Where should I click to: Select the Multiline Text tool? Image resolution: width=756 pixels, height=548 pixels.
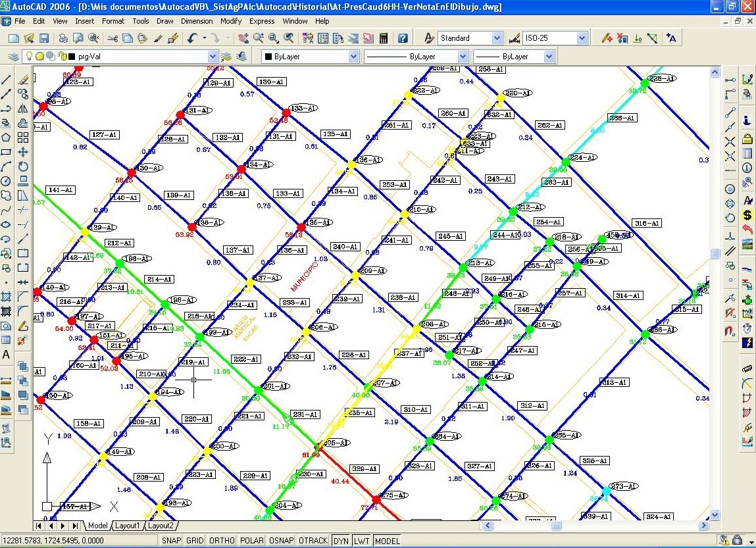[7, 355]
